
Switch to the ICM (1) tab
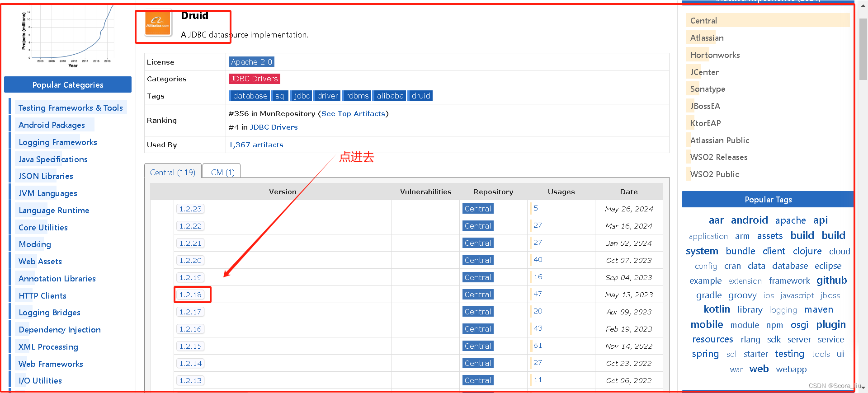(x=222, y=173)
